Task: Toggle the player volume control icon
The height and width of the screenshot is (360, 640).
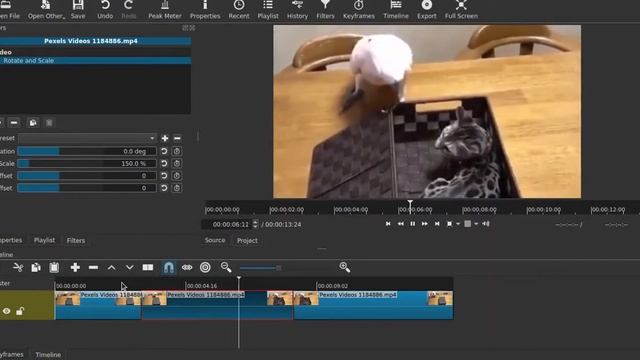Action: tap(486, 224)
